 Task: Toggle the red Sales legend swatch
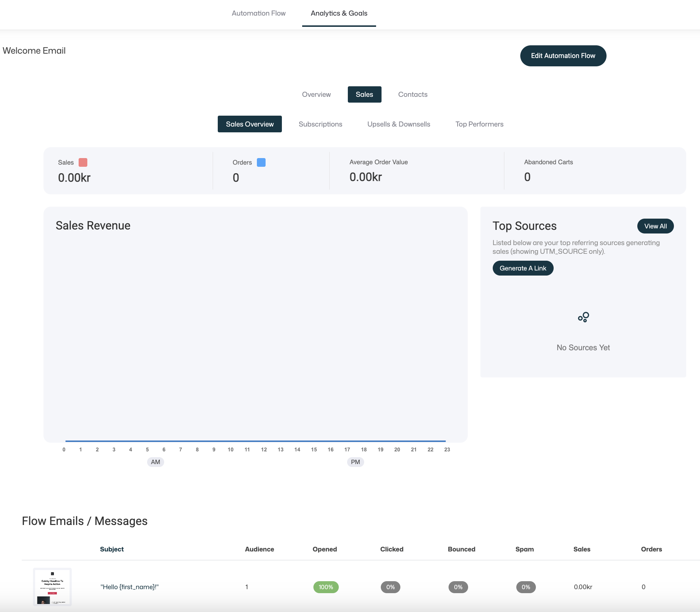tap(83, 162)
